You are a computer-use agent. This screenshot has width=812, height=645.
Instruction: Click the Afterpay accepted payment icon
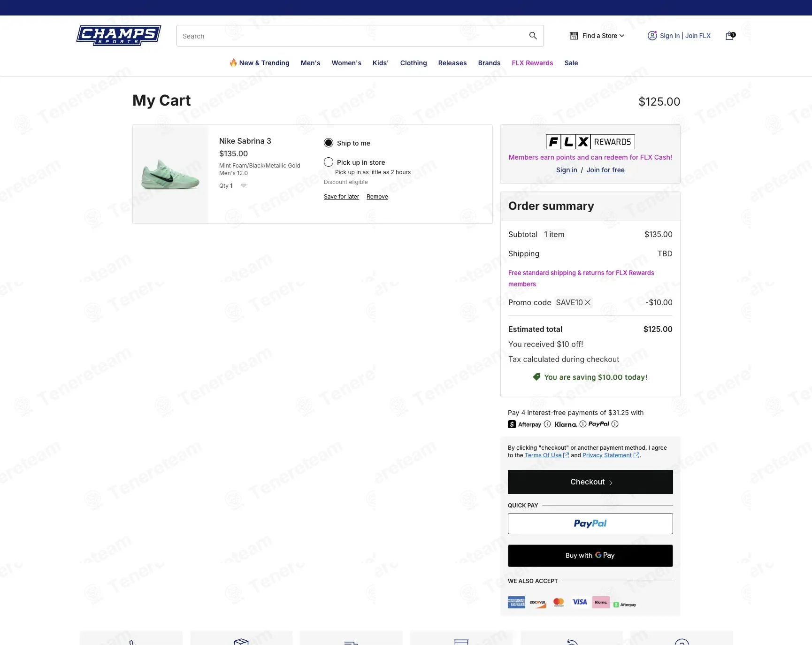tap(625, 605)
